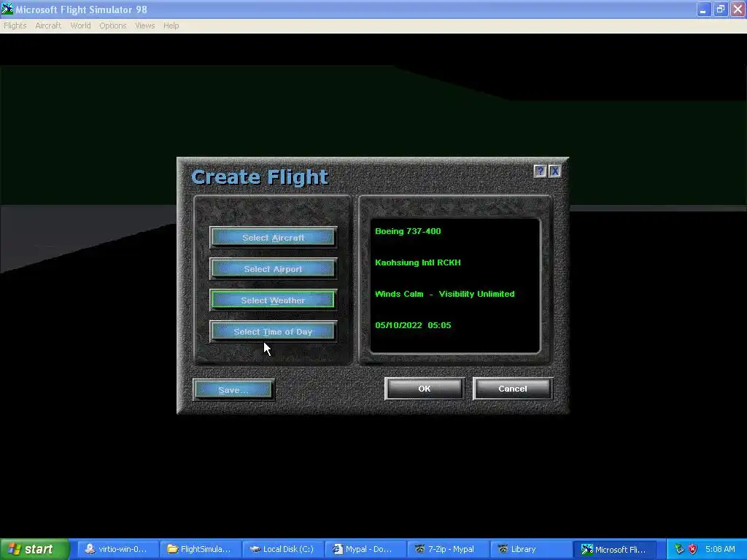Screen dimensions: 747x560
Task: Click the 5:08 AM system clock
Action: [720, 549]
